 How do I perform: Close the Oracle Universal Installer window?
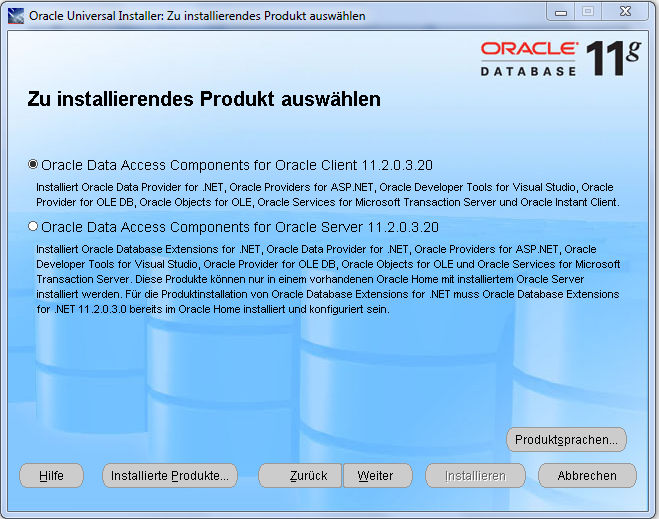[625, 11]
